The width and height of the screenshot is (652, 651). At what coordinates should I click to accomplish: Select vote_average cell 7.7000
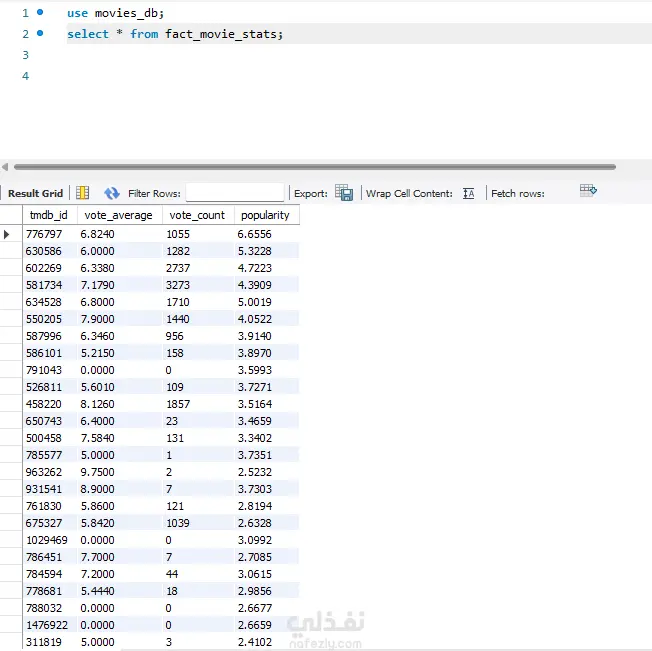[x=120, y=557]
